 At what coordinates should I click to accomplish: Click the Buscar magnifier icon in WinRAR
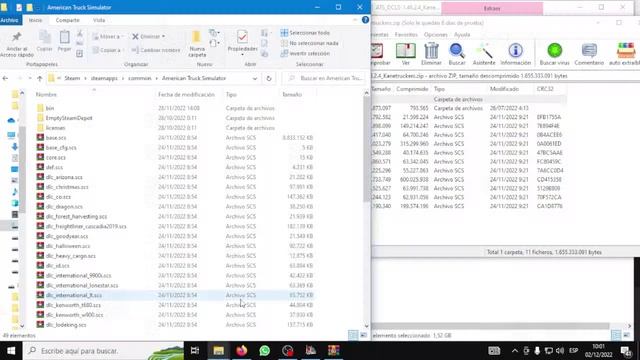point(457,51)
